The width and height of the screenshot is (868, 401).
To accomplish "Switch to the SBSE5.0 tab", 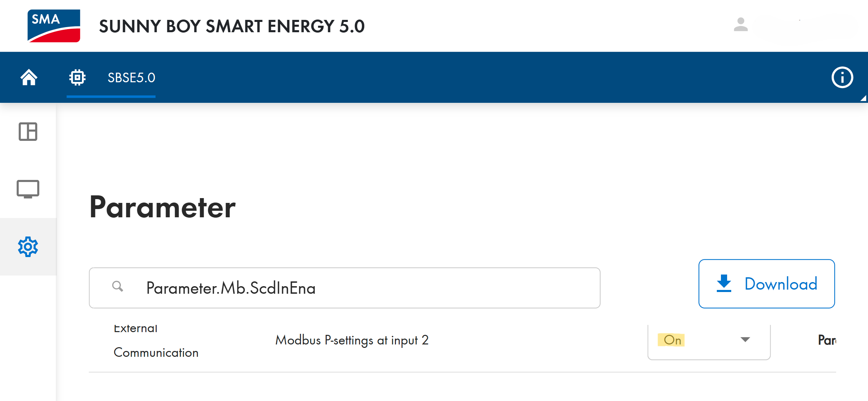I will (131, 78).
